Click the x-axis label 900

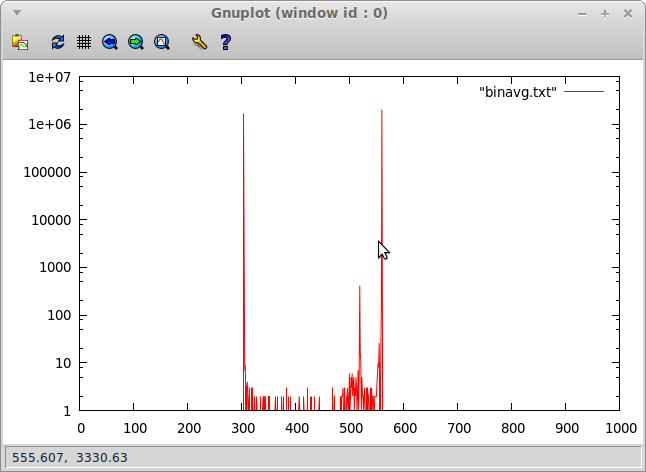[x=567, y=428]
